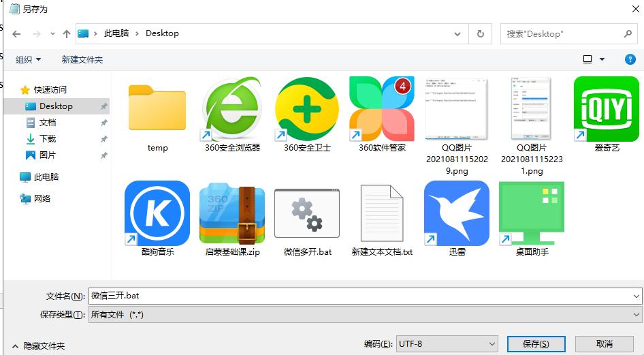Viewport: 644px width, 355px height.
Task: Go forward with the right arrow
Action: [x=37, y=33]
